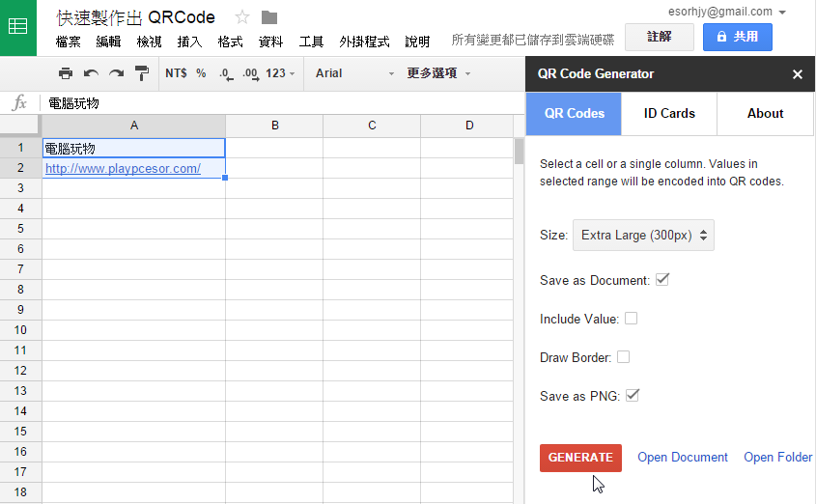Open the 123 number format dropdown
The image size is (816, 504).
click(280, 73)
